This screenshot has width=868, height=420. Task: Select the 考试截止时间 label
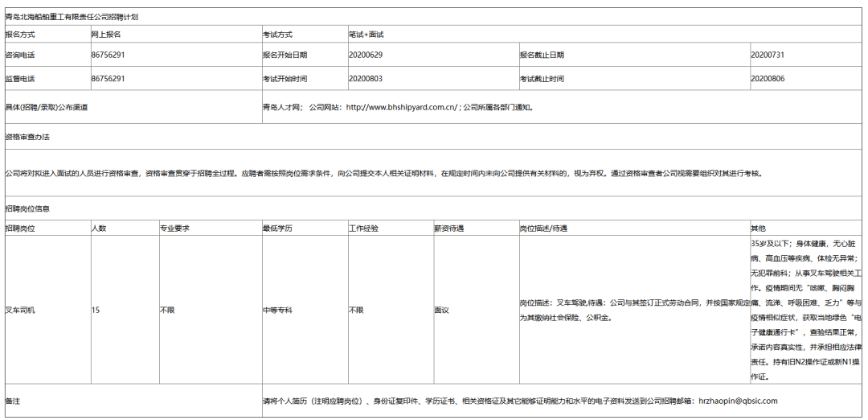542,79
